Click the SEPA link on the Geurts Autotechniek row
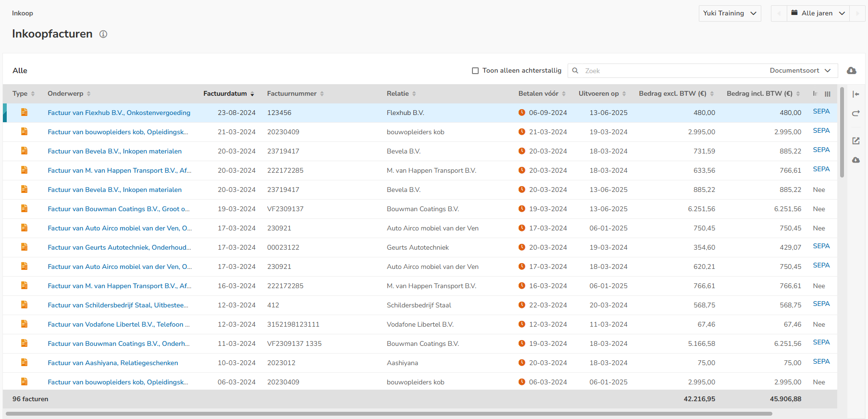Image resolution: width=868 pixels, height=419 pixels. (821, 246)
